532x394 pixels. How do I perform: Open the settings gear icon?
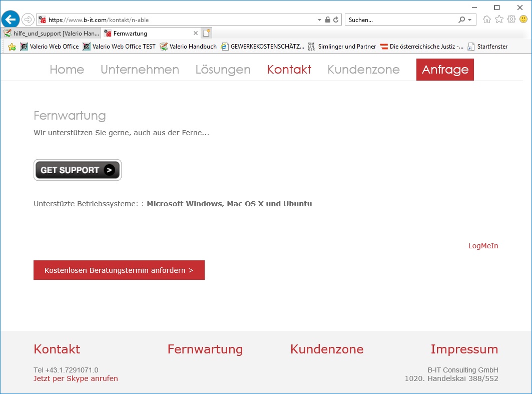coord(511,20)
